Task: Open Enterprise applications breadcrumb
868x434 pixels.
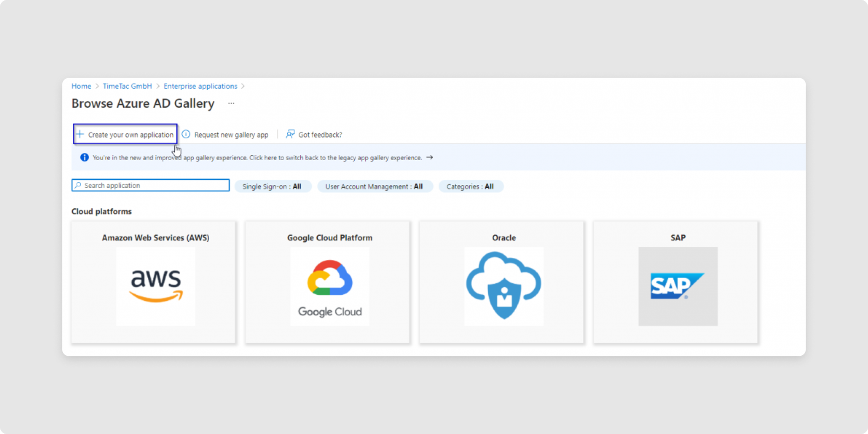Action: pyautogui.click(x=200, y=86)
